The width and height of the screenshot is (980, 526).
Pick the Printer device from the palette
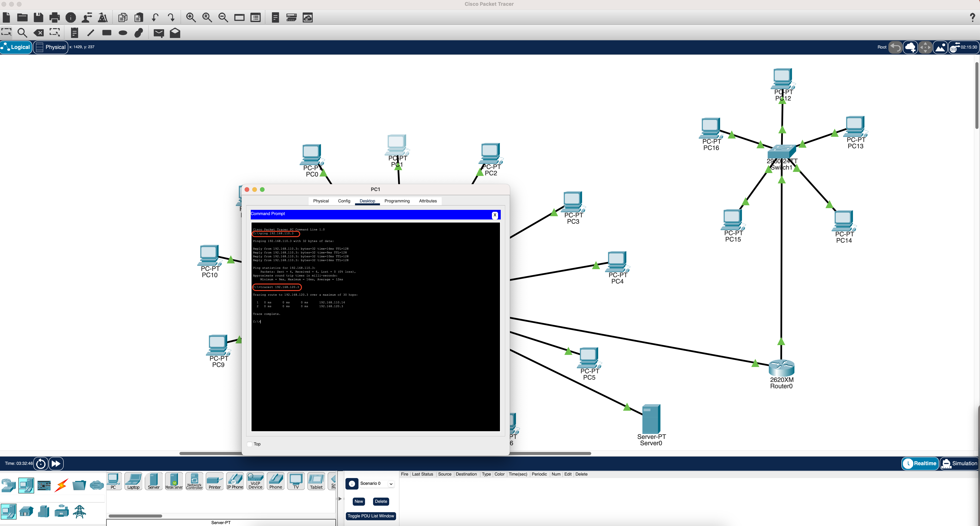click(215, 481)
